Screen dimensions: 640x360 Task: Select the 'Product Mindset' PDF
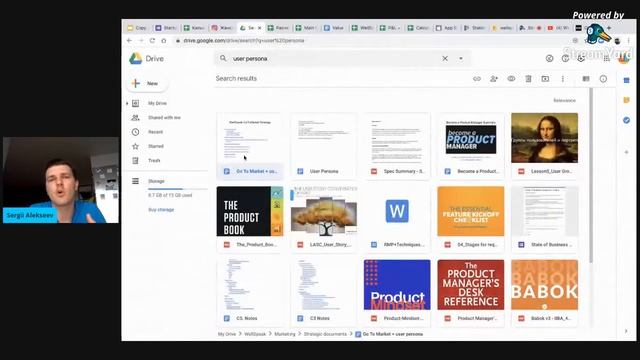click(x=397, y=293)
